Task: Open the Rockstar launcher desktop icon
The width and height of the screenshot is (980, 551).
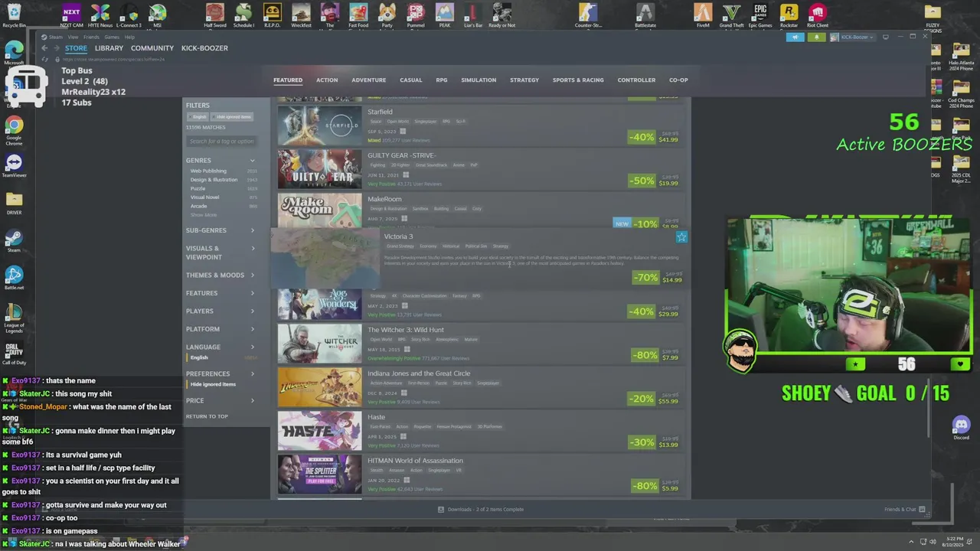Action: 789,15
